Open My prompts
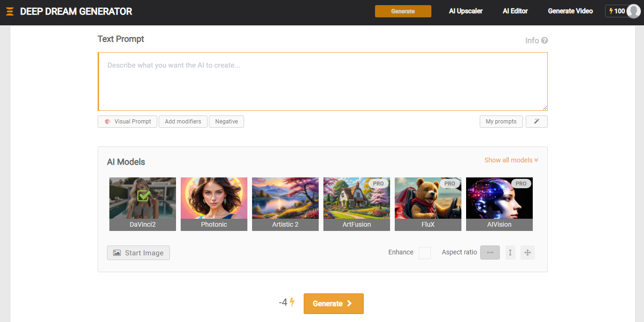 (501, 122)
